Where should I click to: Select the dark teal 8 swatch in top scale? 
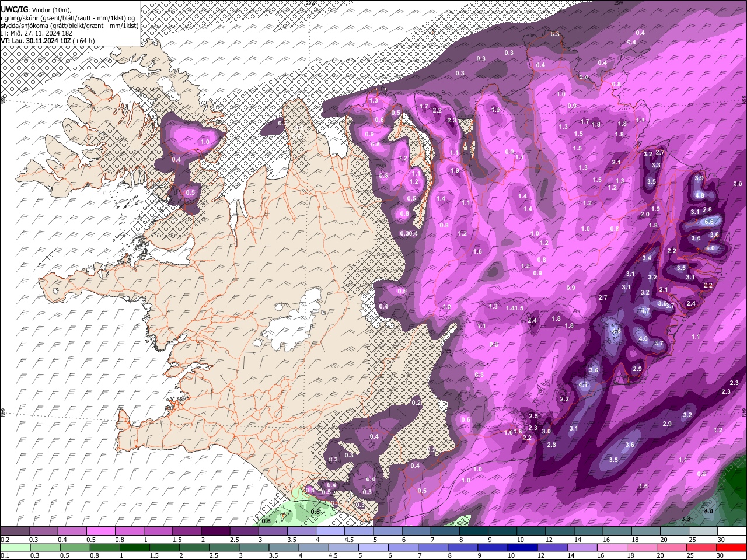[473, 531]
